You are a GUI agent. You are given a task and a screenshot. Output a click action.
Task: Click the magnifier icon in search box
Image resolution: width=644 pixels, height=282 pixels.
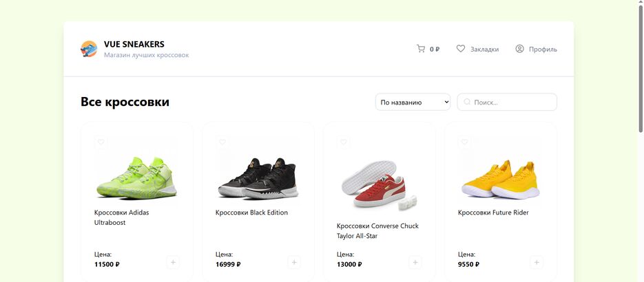point(467,102)
